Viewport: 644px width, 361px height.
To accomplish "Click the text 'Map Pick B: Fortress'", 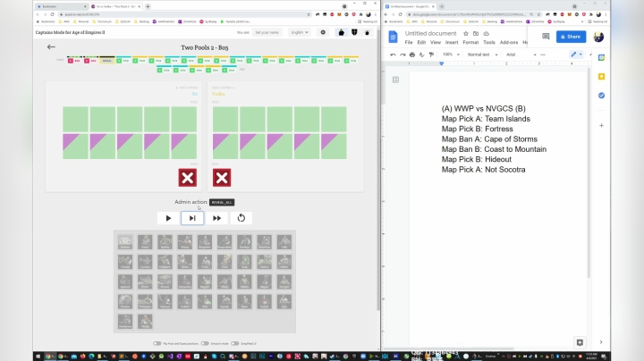I will pos(478,129).
